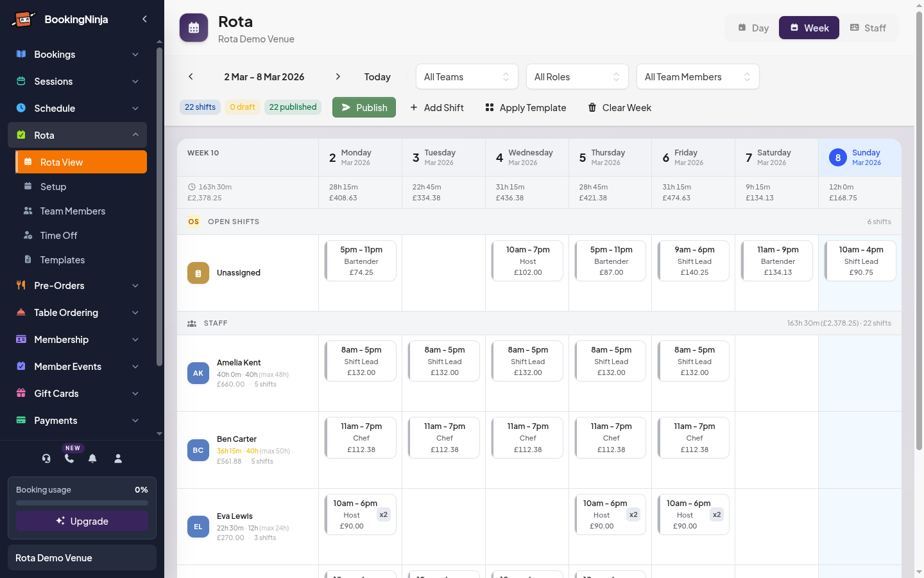Open Monday unassigned 5pm–11pm Bartender shift

pyautogui.click(x=361, y=261)
